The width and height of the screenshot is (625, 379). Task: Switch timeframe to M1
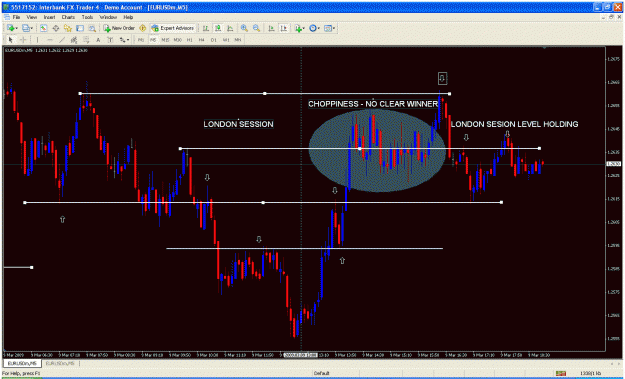pyautogui.click(x=141, y=40)
